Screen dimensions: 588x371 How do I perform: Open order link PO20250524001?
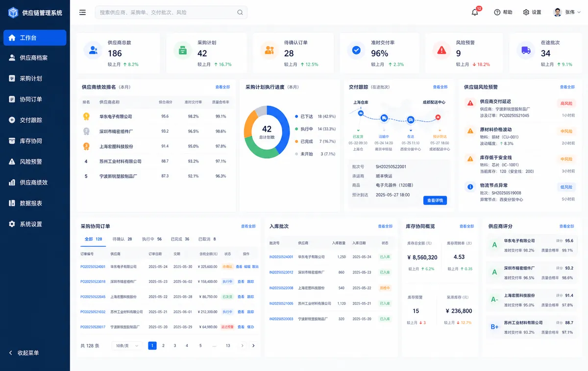93,267
